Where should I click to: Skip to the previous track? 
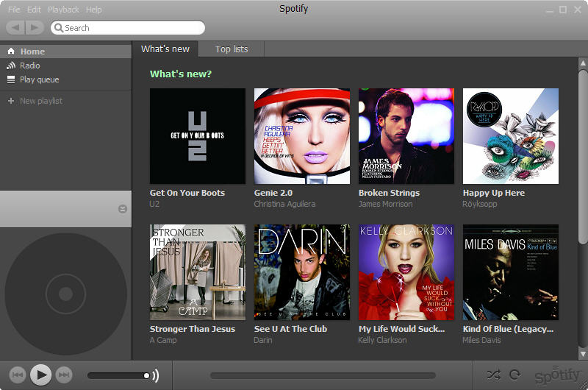[x=18, y=375]
